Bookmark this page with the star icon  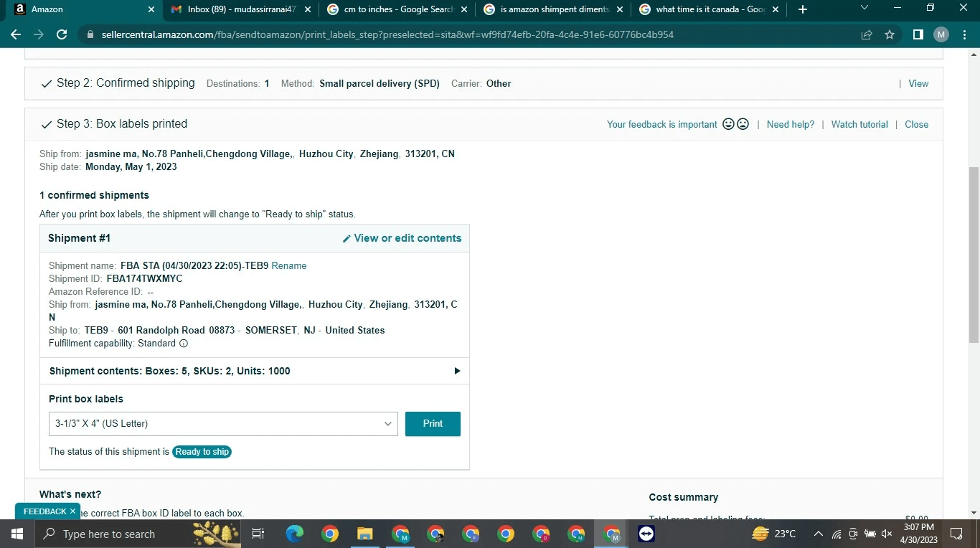coord(890,34)
